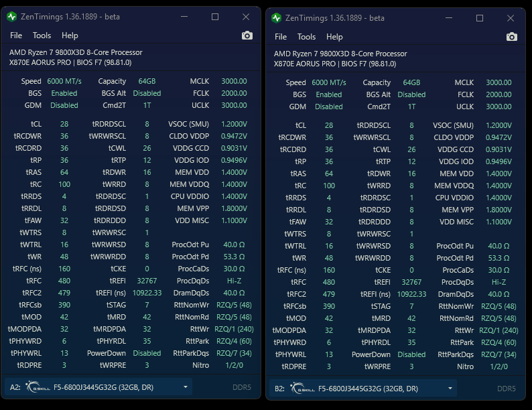Click tCL value 28 in left window

pyautogui.click(x=64, y=124)
